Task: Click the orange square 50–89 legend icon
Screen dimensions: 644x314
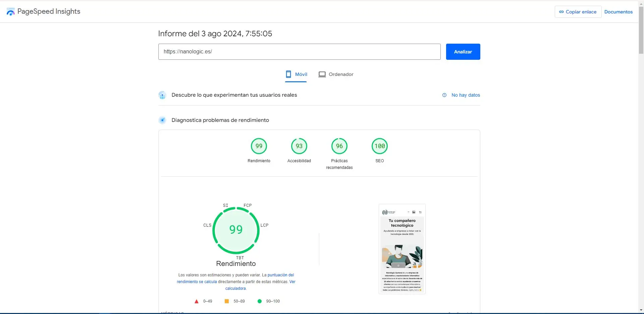Action: (227, 301)
